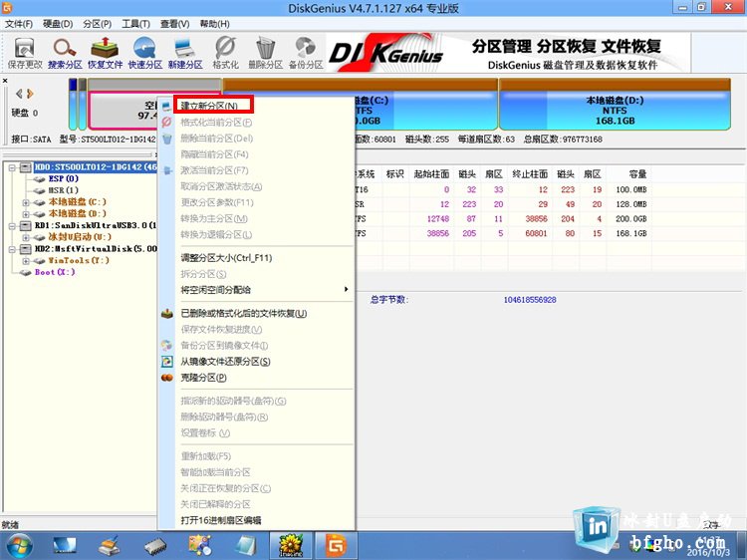Click the 200.0GB capacity cell
Screen dimensions: 747x560
pyautogui.click(x=631, y=219)
